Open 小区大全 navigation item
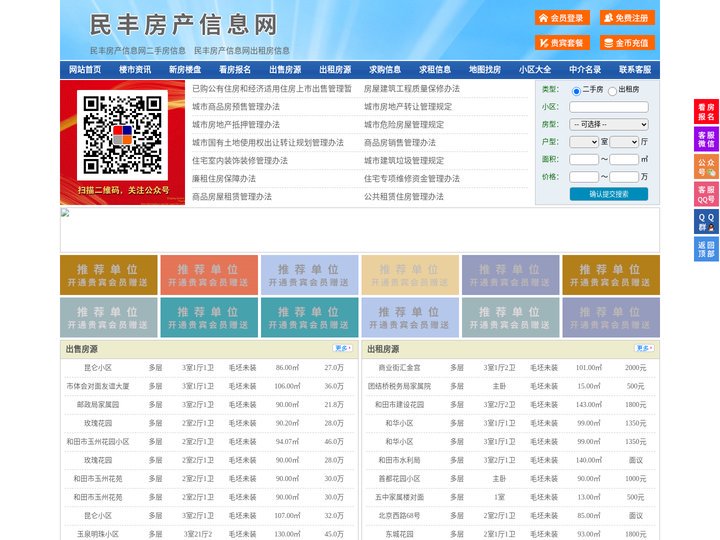Image resolution: width=720 pixels, height=540 pixels. [535, 70]
